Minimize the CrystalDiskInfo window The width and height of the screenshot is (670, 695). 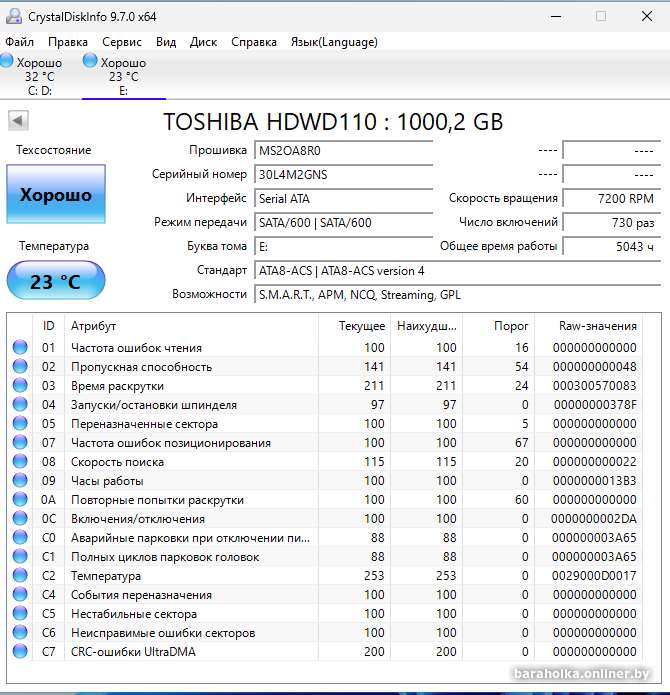[x=556, y=16]
